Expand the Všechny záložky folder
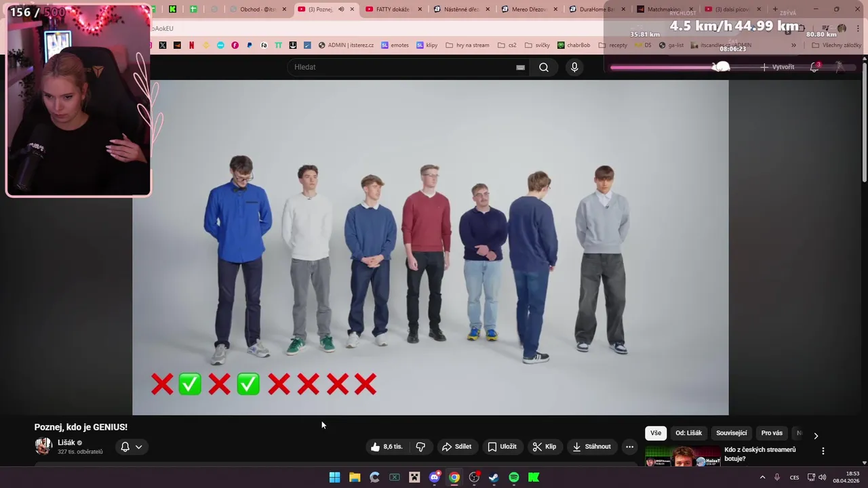The width and height of the screenshot is (868, 488). coord(835,45)
